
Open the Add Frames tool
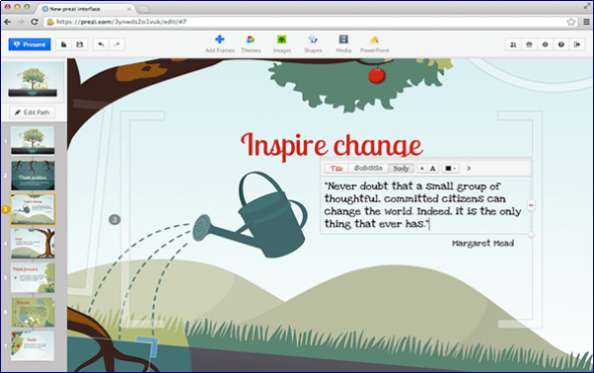click(220, 44)
